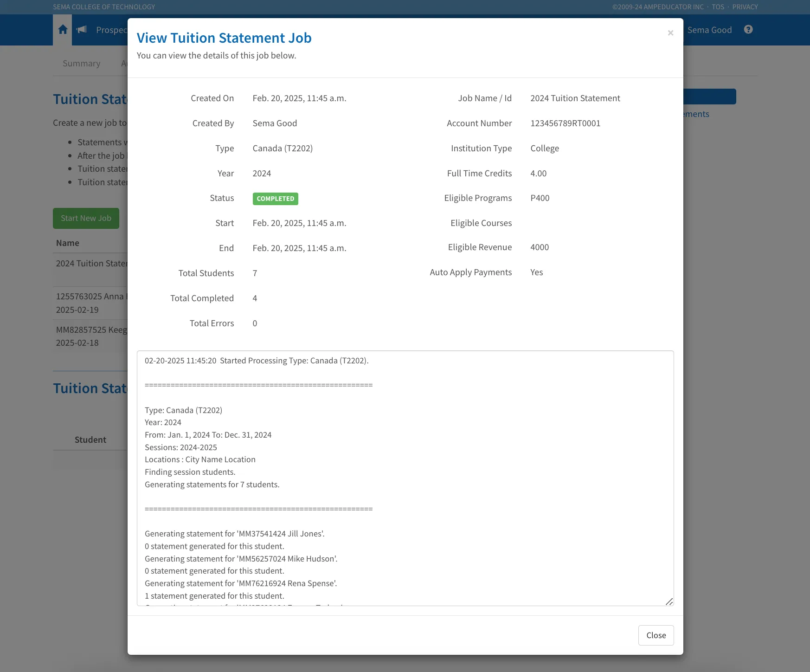The width and height of the screenshot is (810, 672).
Task: Open the PRIVACY link in the header
Action: pyautogui.click(x=745, y=7)
